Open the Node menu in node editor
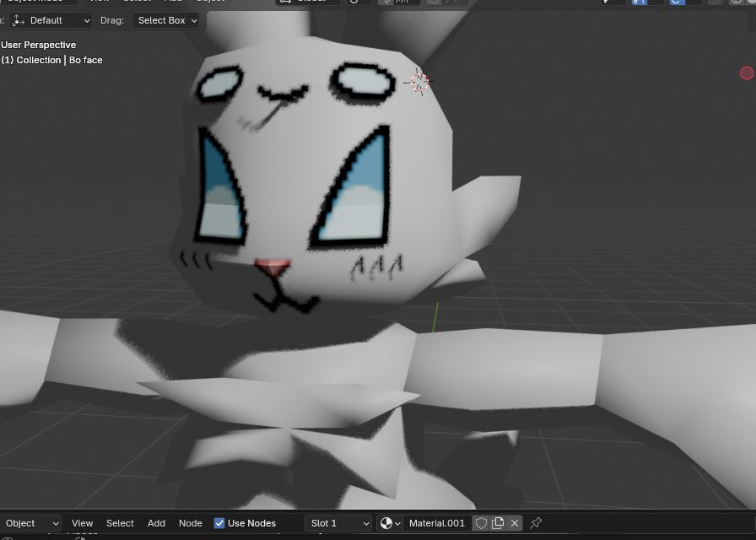This screenshot has height=540, width=756. pyautogui.click(x=191, y=523)
